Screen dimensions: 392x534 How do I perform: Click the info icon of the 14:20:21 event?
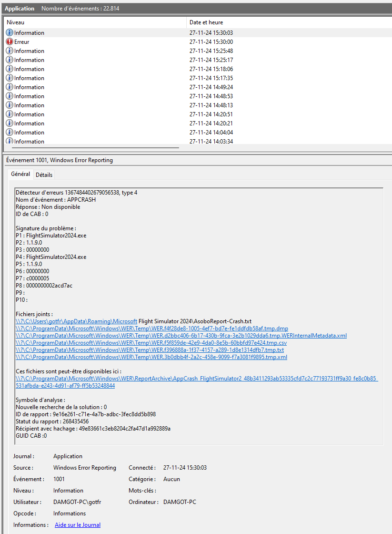(10, 123)
